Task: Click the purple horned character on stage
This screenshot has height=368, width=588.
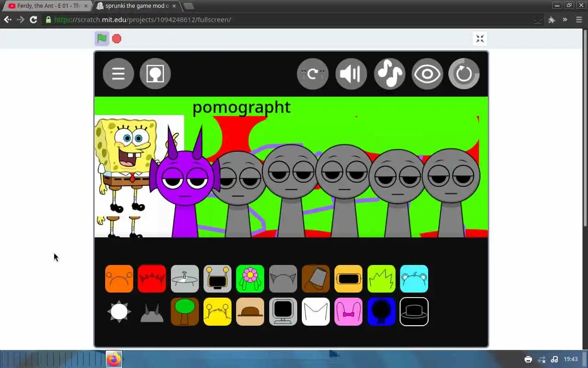Action: (x=185, y=182)
